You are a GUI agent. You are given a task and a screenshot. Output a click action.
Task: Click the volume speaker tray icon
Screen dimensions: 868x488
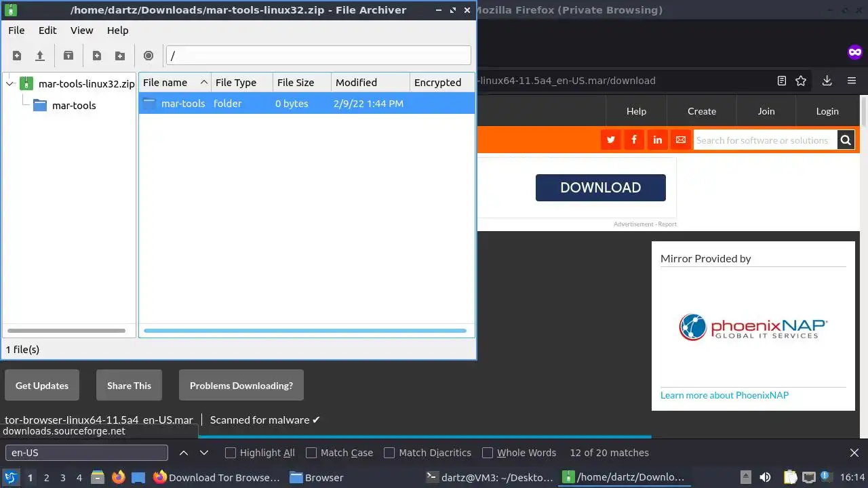[765, 477]
